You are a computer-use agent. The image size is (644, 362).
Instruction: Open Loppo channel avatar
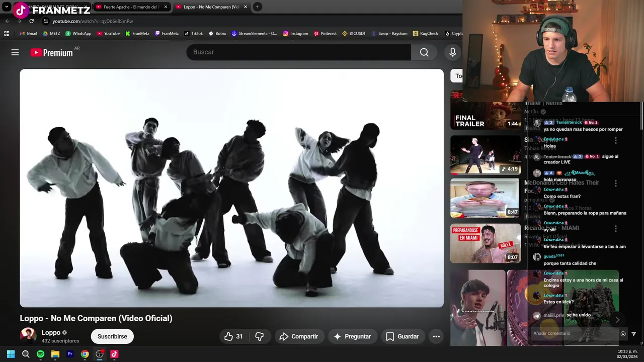point(28,336)
